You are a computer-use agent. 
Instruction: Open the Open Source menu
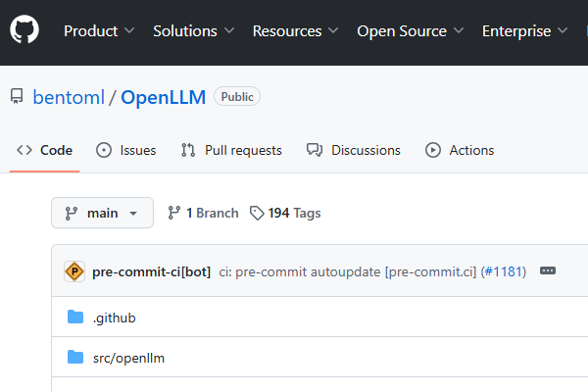(411, 30)
